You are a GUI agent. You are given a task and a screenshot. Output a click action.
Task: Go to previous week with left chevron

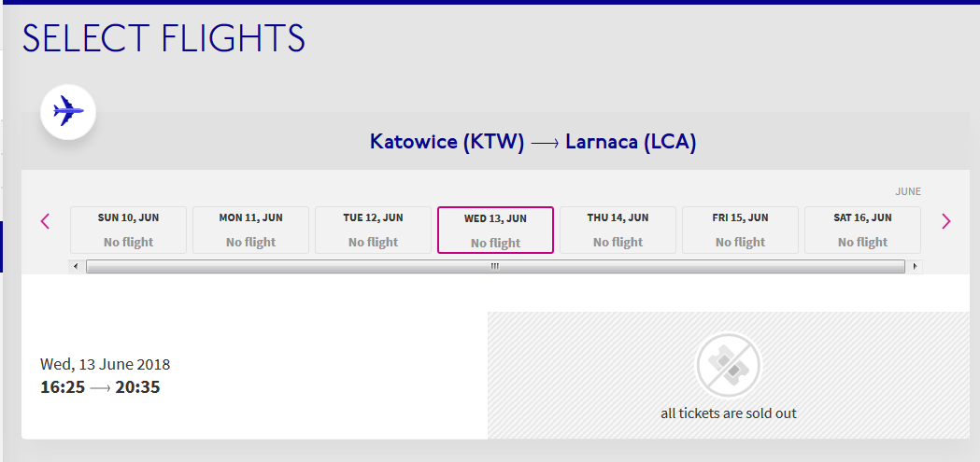[45, 221]
